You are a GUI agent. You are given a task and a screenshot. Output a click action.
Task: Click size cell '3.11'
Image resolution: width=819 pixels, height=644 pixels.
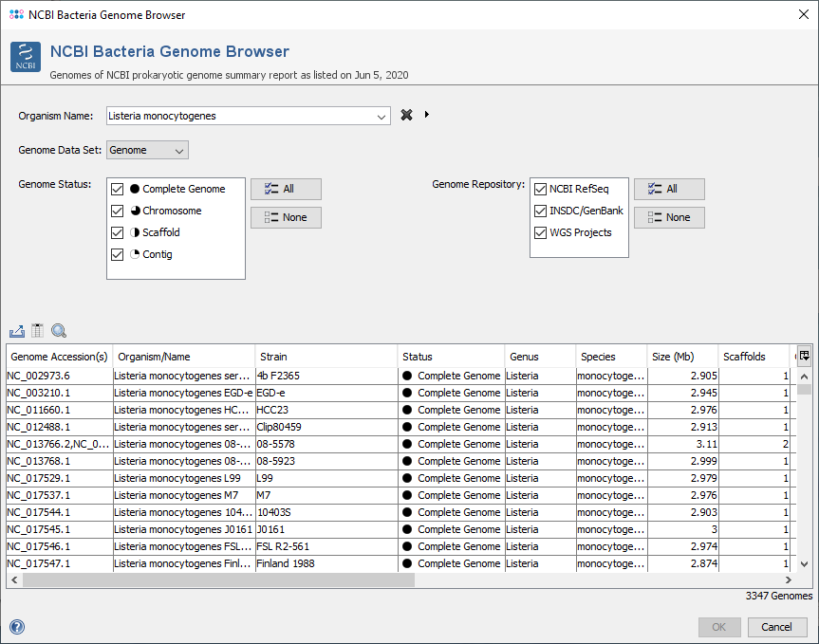(x=682, y=444)
